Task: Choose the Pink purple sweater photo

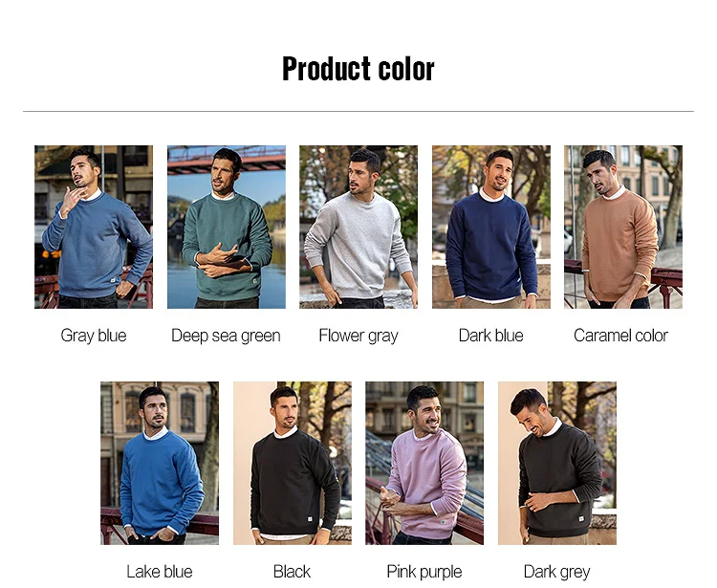Action: coord(424,463)
